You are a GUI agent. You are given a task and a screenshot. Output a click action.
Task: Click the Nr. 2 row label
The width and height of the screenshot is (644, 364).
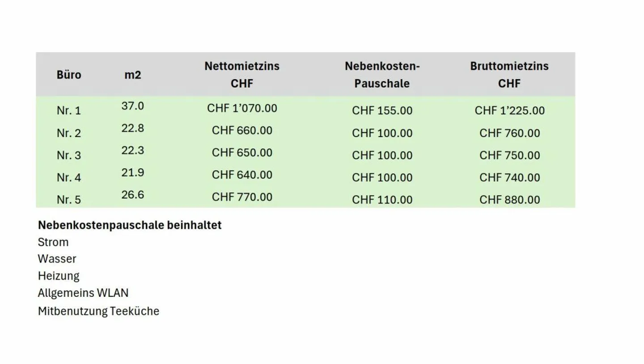point(69,133)
